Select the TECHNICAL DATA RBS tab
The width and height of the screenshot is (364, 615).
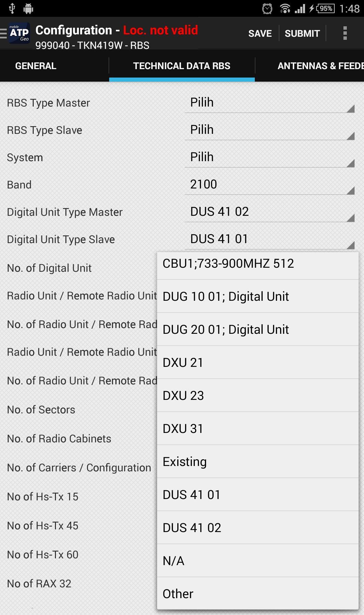coord(182,66)
